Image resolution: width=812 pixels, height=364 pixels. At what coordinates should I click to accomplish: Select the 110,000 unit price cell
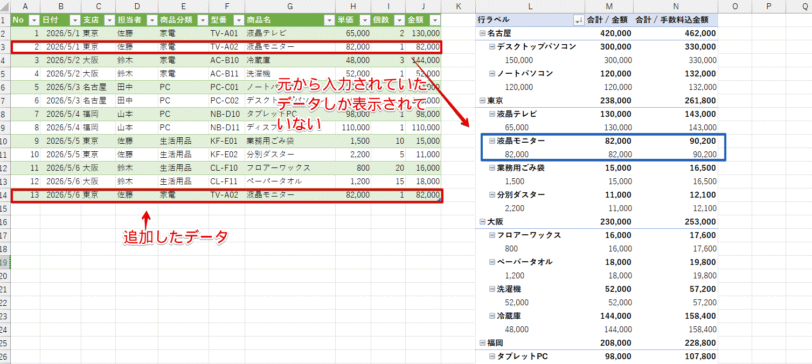(x=353, y=127)
